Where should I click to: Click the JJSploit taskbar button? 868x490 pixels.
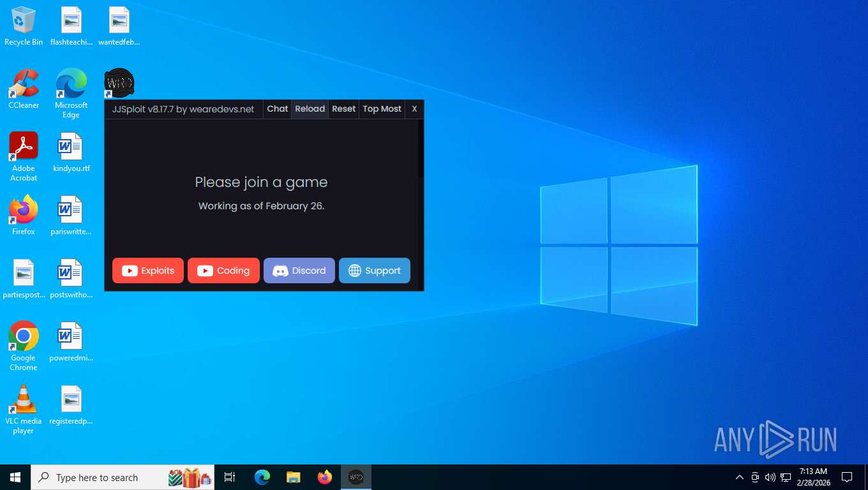click(x=355, y=477)
